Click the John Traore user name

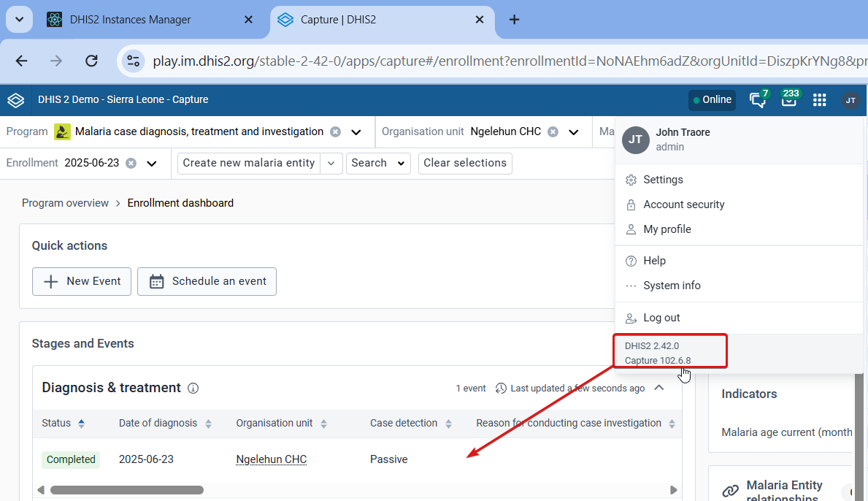(x=683, y=132)
